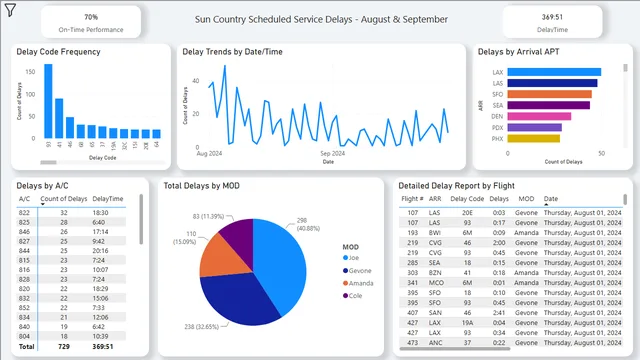Click the DEN pink bar

click(x=539, y=116)
